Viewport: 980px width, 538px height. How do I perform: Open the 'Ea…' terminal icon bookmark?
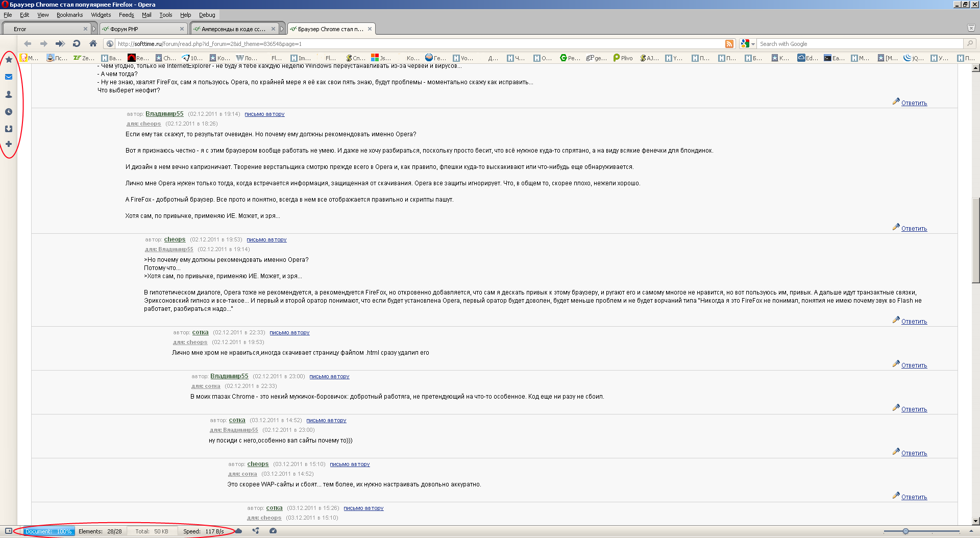[835, 58]
